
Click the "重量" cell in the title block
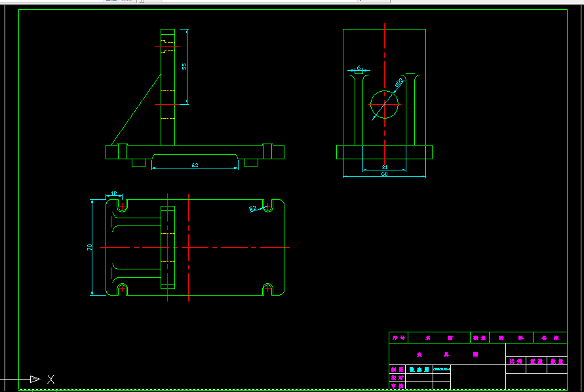536,361
